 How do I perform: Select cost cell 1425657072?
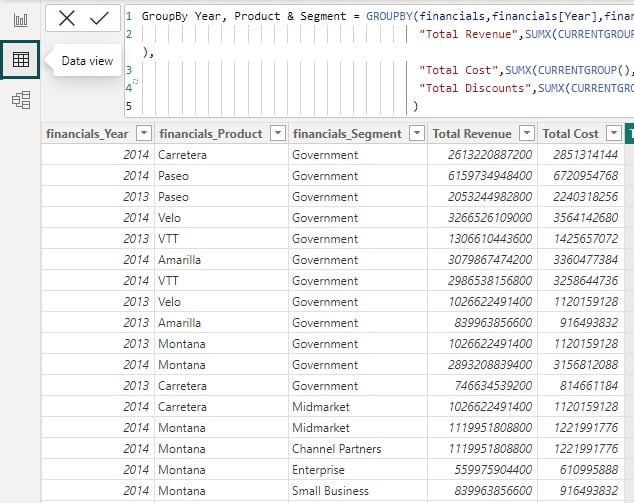(x=581, y=239)
